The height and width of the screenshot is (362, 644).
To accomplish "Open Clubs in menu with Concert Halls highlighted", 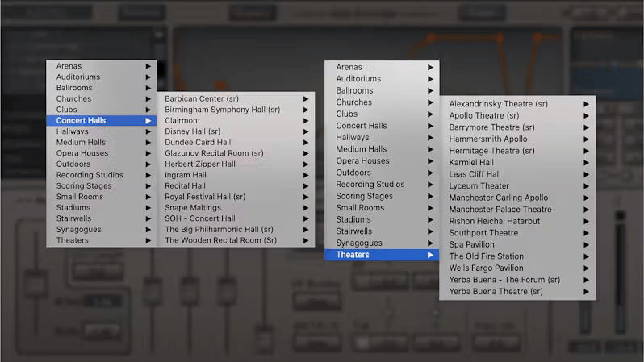I will pos(102,110).
